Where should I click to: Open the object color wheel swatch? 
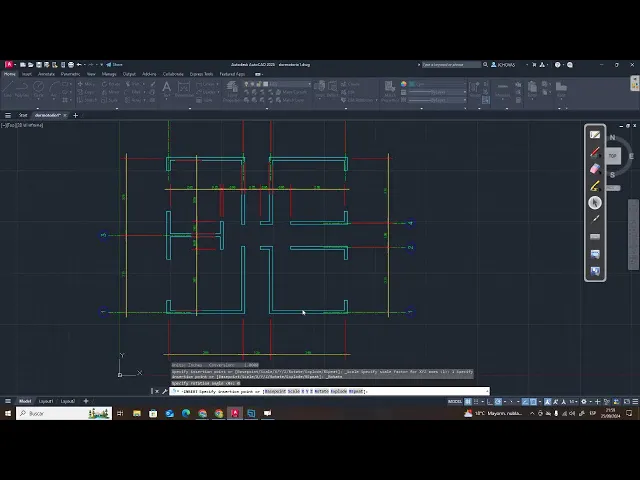[x=404, y=84]
